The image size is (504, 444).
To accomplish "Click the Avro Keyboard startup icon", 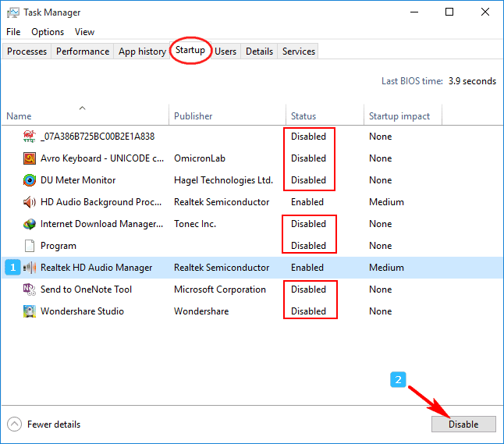I will (30, 158).
